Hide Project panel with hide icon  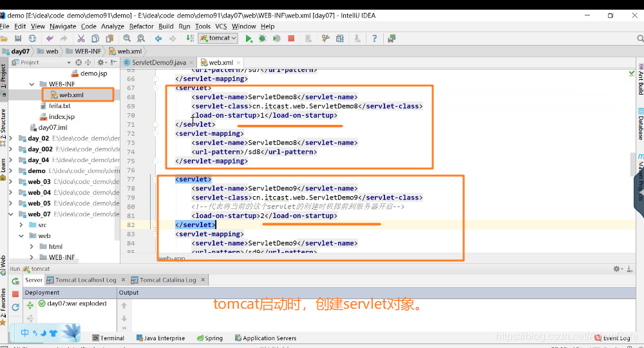pos(114,62)
